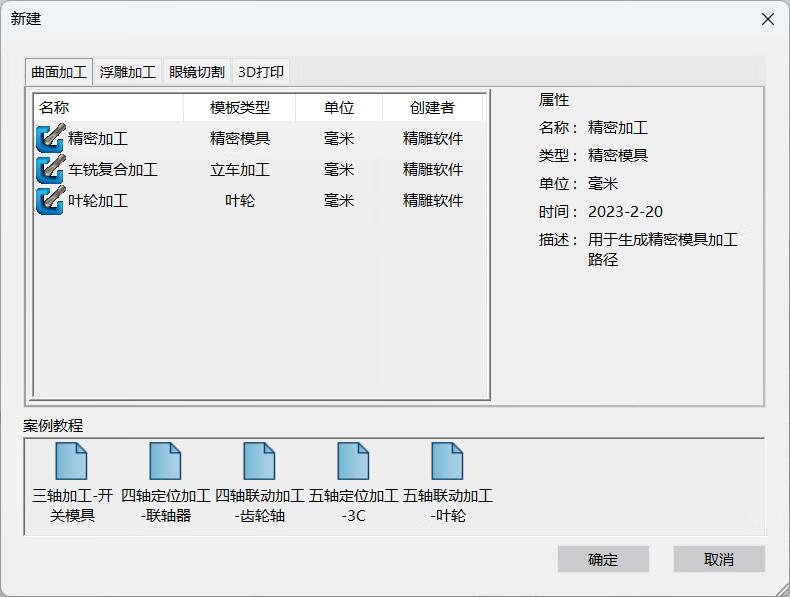Grab the dialog corner resize grip

point(782,589)
